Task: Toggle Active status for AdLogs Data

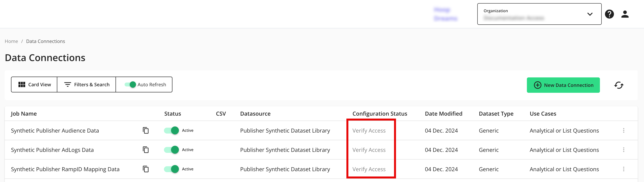Action: click(172, 150)
